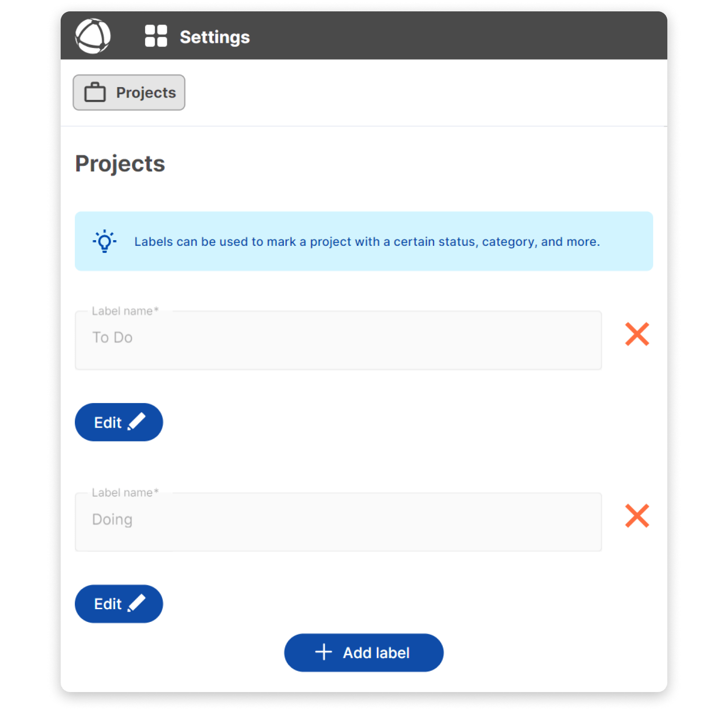Image resolution: width=728 pixels, height=711 pixels.
Task: Click the blue info banner about labels
Action: coord(364,241)
